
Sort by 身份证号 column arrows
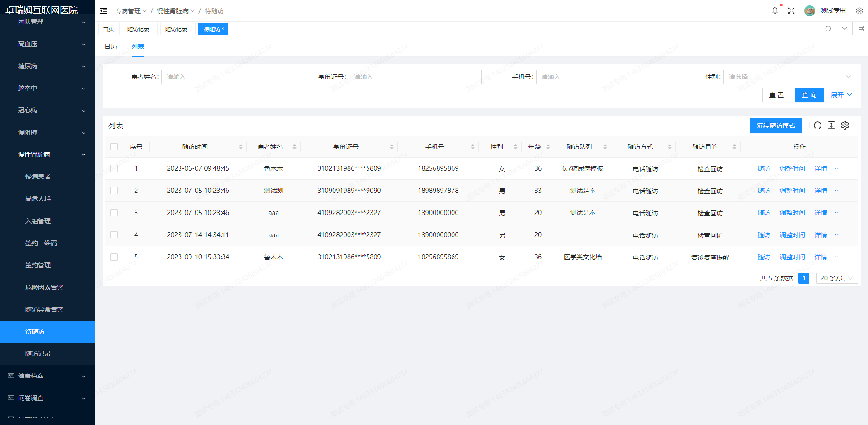tap(392, 147)
